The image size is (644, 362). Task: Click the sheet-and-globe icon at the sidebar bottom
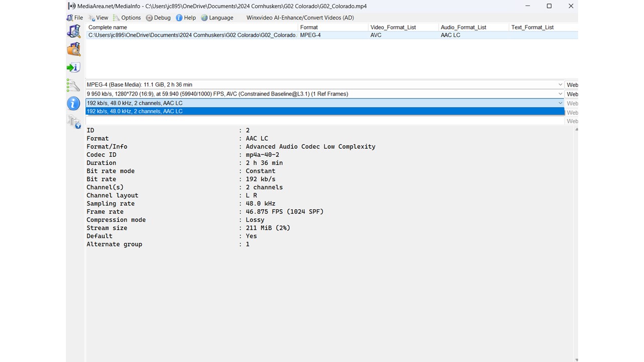[x=73, y=122]
